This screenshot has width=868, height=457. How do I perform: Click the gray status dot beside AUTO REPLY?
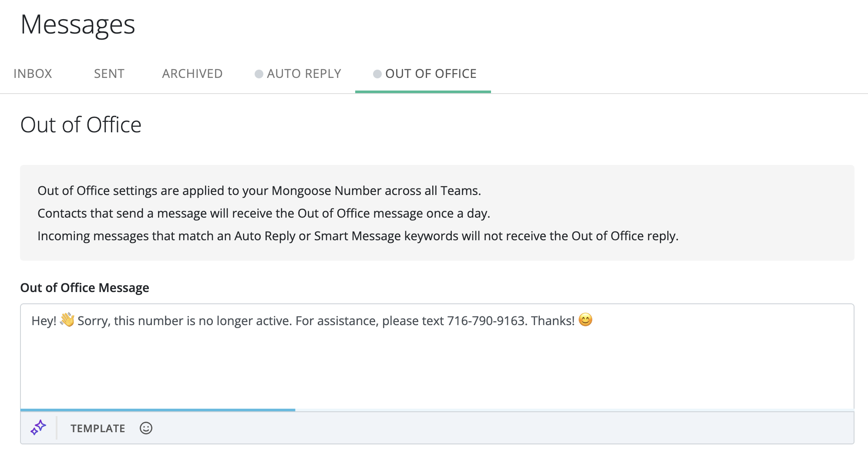pos(259,74)
